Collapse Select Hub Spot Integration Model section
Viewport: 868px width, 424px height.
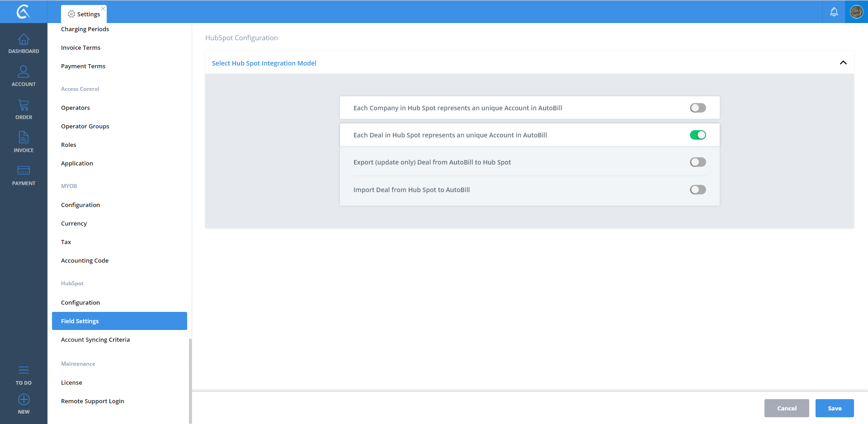tap(843, 63)
